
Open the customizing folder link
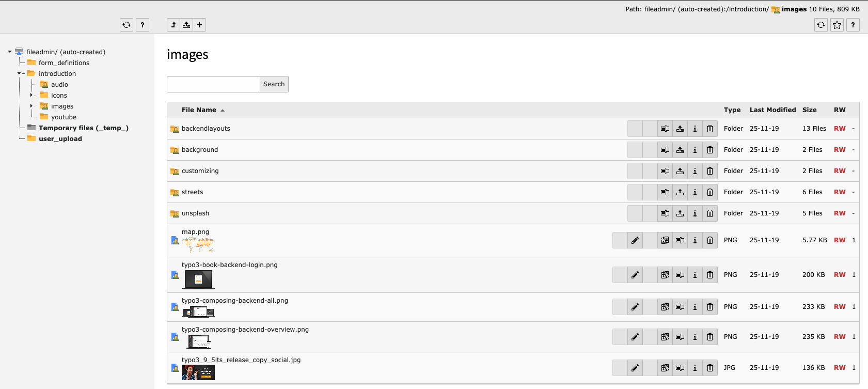[200, 171]
